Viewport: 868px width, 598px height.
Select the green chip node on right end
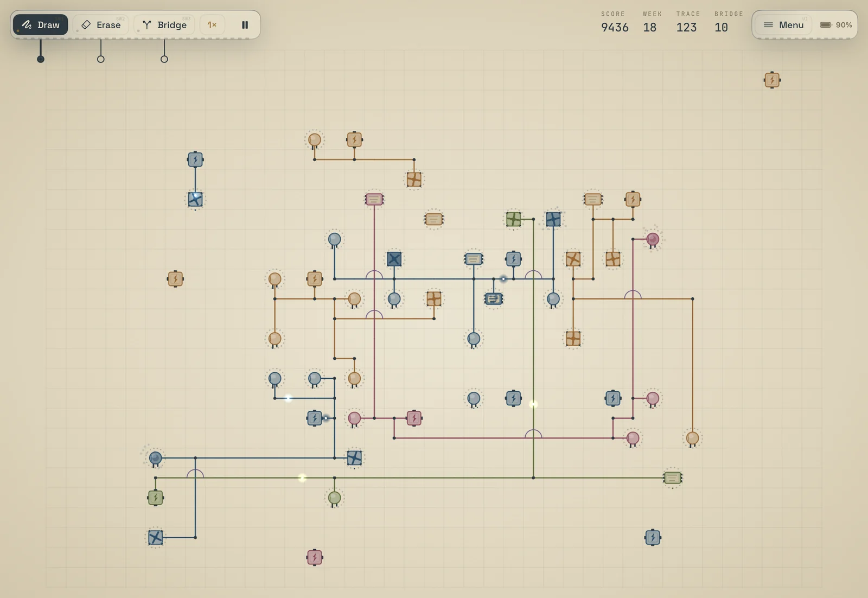pyautogui.click(x=673, y=478)
